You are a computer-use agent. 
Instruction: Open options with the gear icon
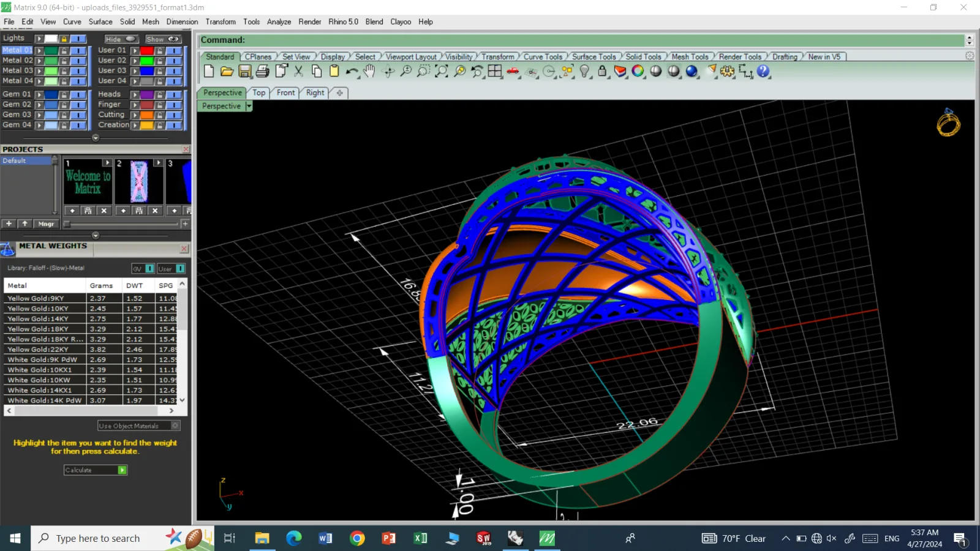pos(727,71)
